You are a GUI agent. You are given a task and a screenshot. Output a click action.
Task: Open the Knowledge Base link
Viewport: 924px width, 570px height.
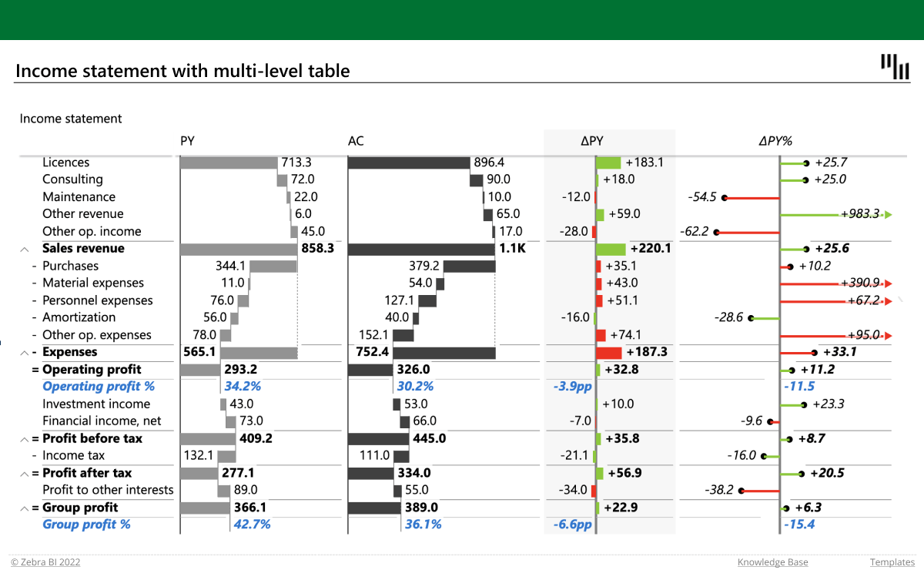(x=772, y=562)
